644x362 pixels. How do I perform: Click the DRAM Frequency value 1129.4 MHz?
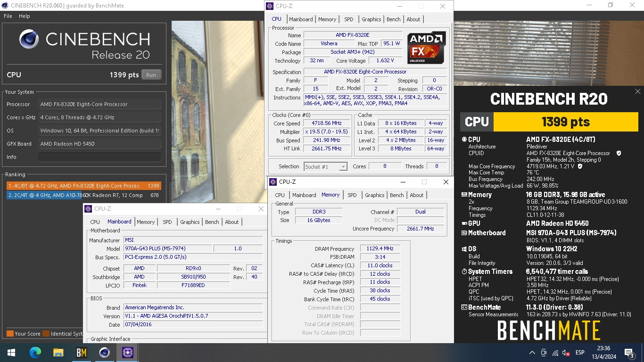380,249
